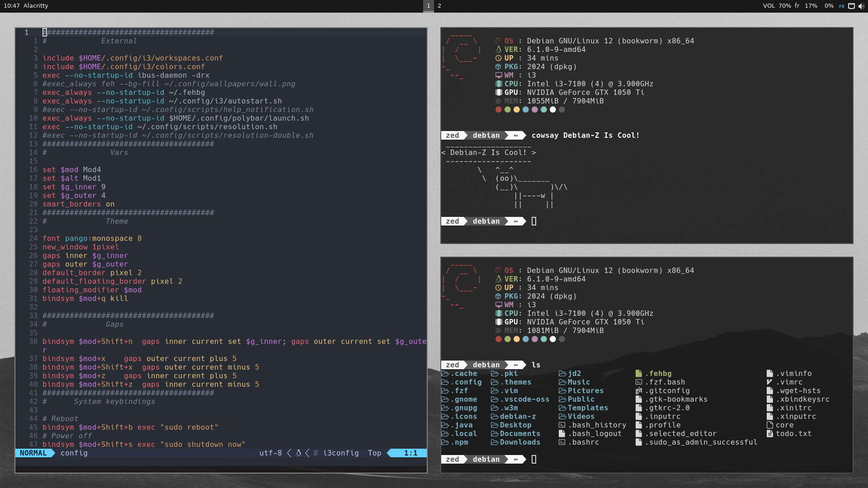The image size is (868, 488).
Task: Click the CPU chip icon in the neofetch output
Action: [x=499, y=84]
